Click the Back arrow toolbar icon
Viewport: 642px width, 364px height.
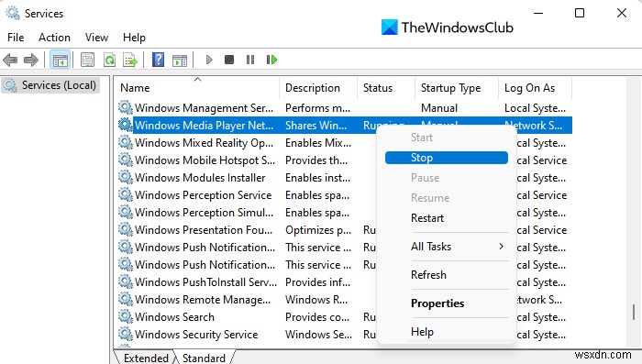[x=10, y=61]
